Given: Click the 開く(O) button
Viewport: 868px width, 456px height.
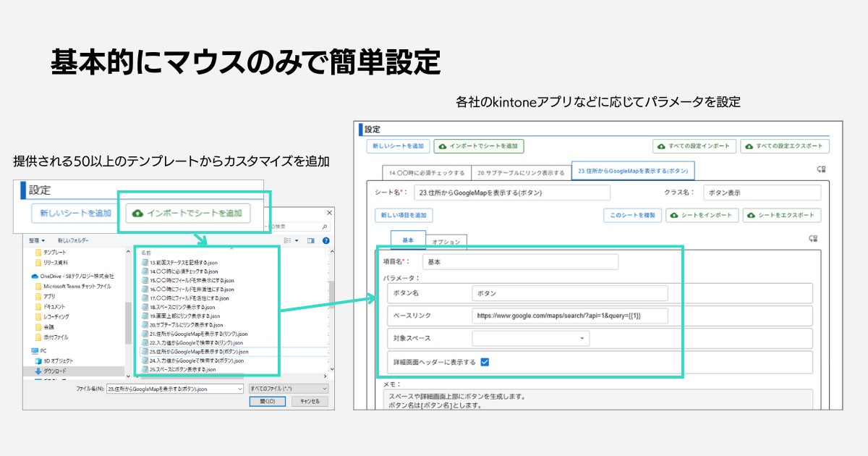Looking at the screenshot, I should point(266,401).
